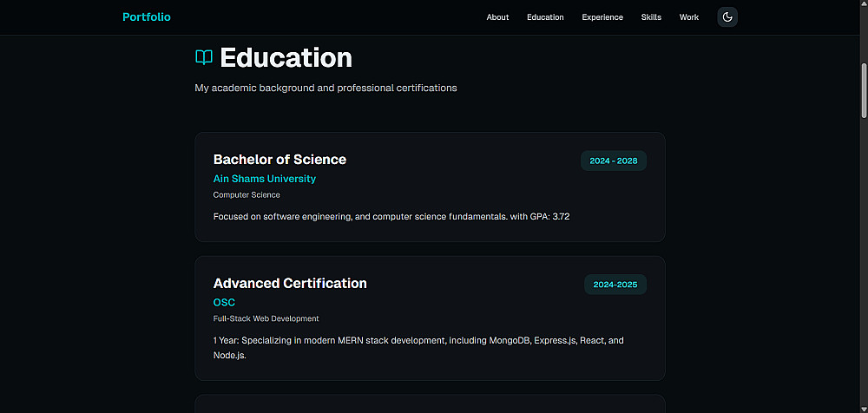Open the Work nav link
The image size is (868, 413).
click(689, 17)
